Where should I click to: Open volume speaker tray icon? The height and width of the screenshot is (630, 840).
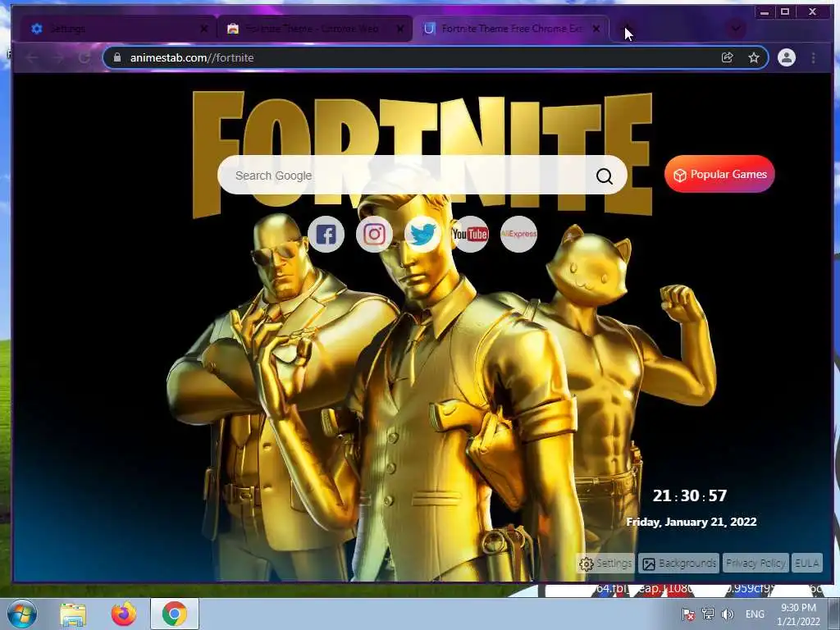[727, 614]
